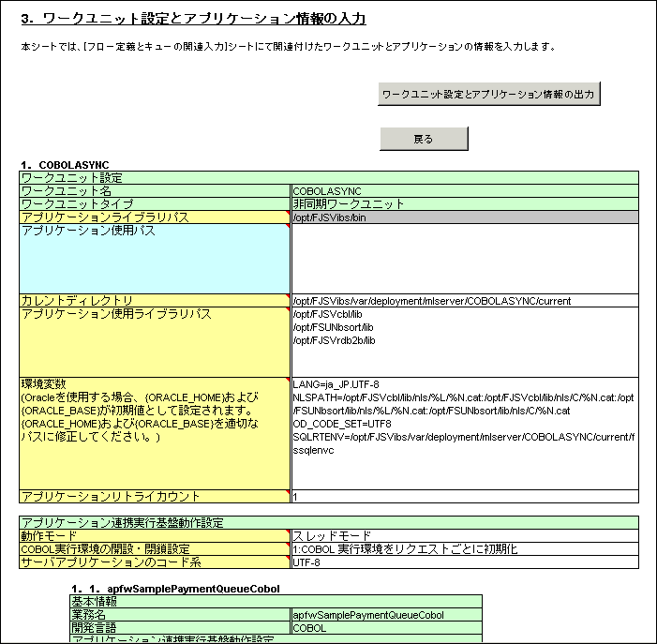Click the カレントディレクトリ label cell
The width and height of the screenshot is (657, 644).
point(155,300)
